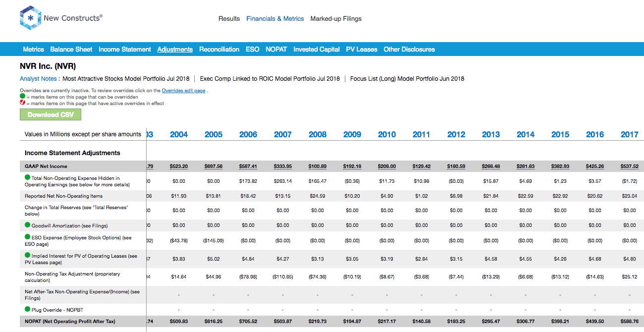Click the 2016 column header
Viewport: 644px width, 332px height.
point(595,134)
